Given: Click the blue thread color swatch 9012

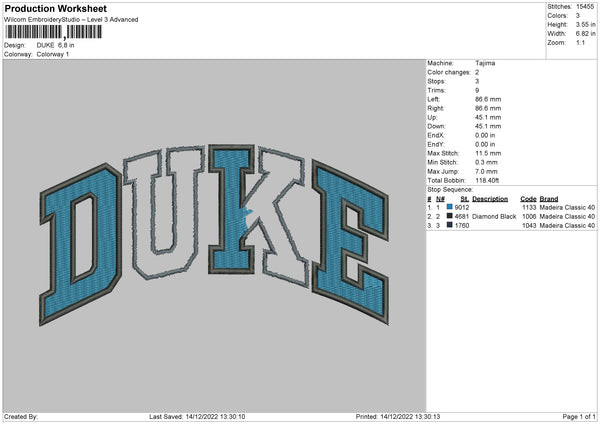Looking at the screenshot, I should click(450, 207).
